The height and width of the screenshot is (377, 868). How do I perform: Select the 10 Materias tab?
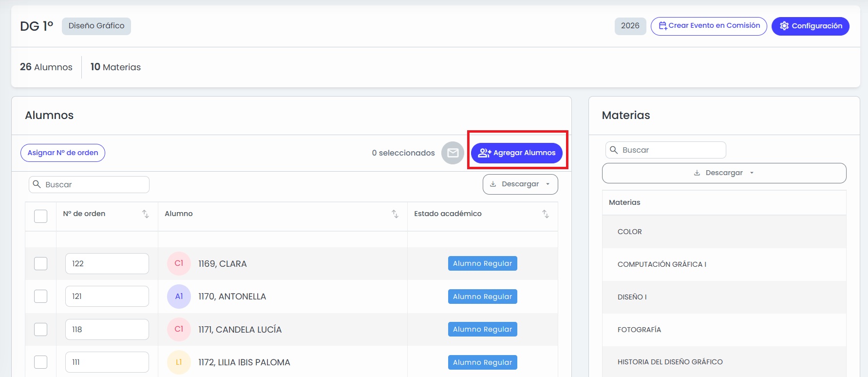[x=115, y=67]
